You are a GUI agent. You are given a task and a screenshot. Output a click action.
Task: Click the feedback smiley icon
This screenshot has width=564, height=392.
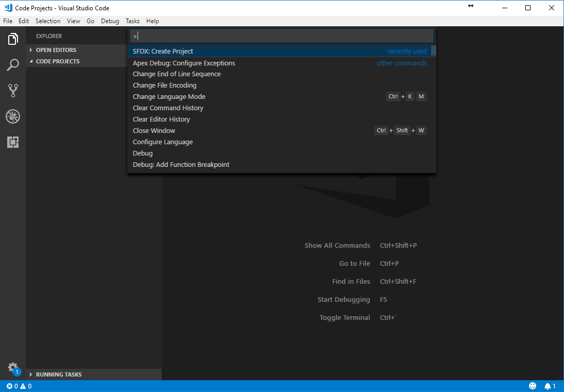533,386
